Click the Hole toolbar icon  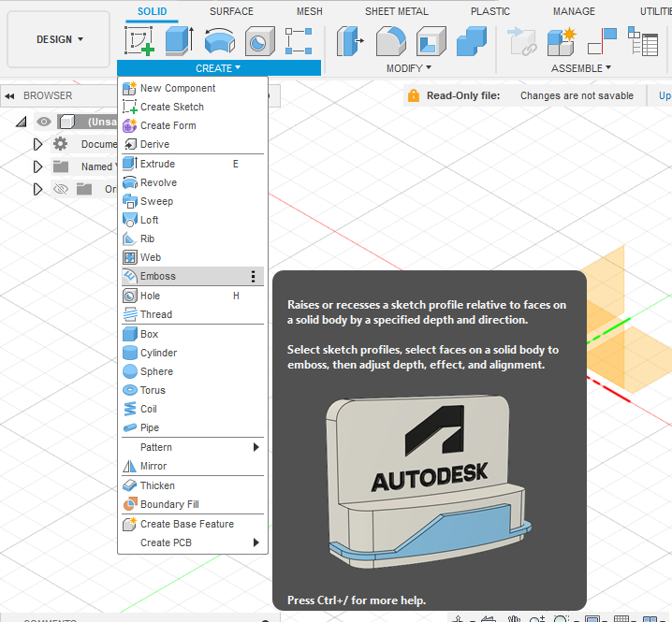tap(259, 41)
